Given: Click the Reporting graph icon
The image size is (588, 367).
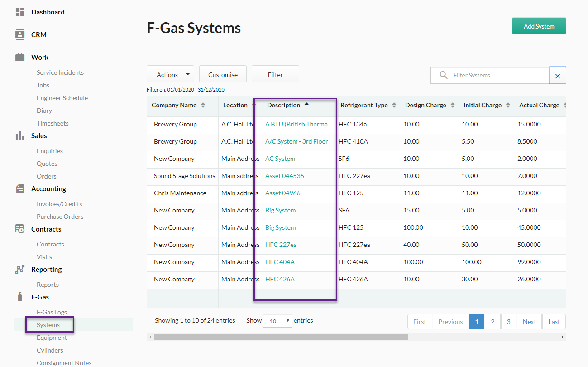Looking at the screenshot, I should [x=20, y=269].
